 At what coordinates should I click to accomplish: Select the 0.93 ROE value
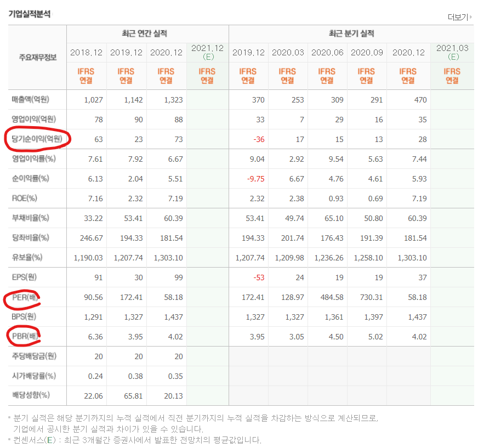point(336,199)
